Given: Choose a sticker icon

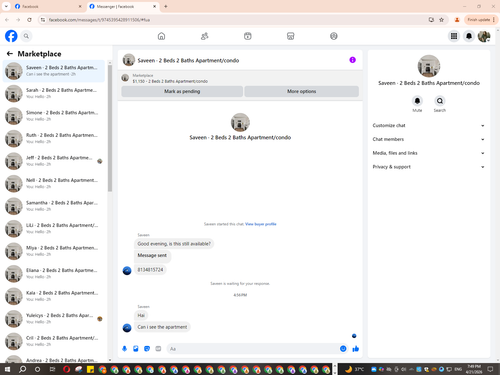Looking at the screenshot, I should [x=147, y=349].
